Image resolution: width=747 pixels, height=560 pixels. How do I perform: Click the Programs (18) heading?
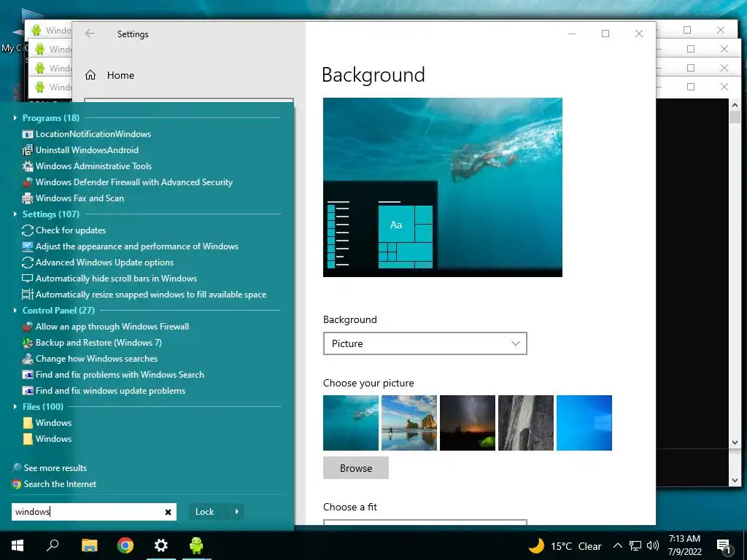click(51, 117)
